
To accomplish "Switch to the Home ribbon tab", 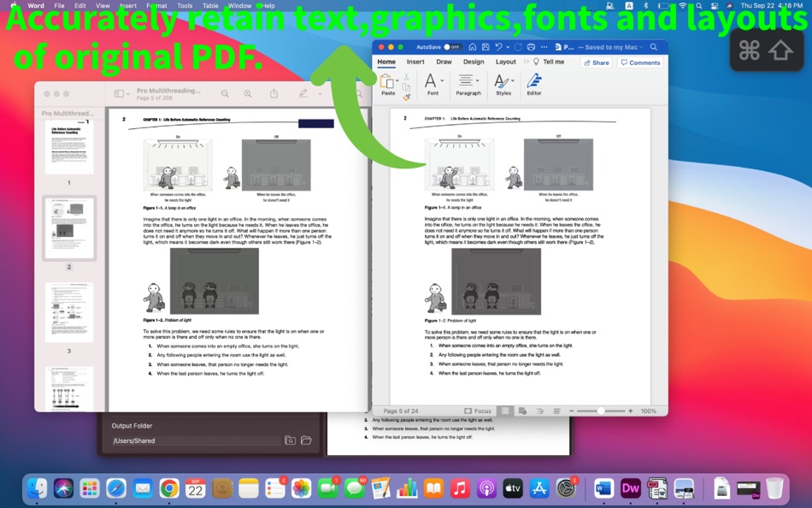I will click(386, 62).
